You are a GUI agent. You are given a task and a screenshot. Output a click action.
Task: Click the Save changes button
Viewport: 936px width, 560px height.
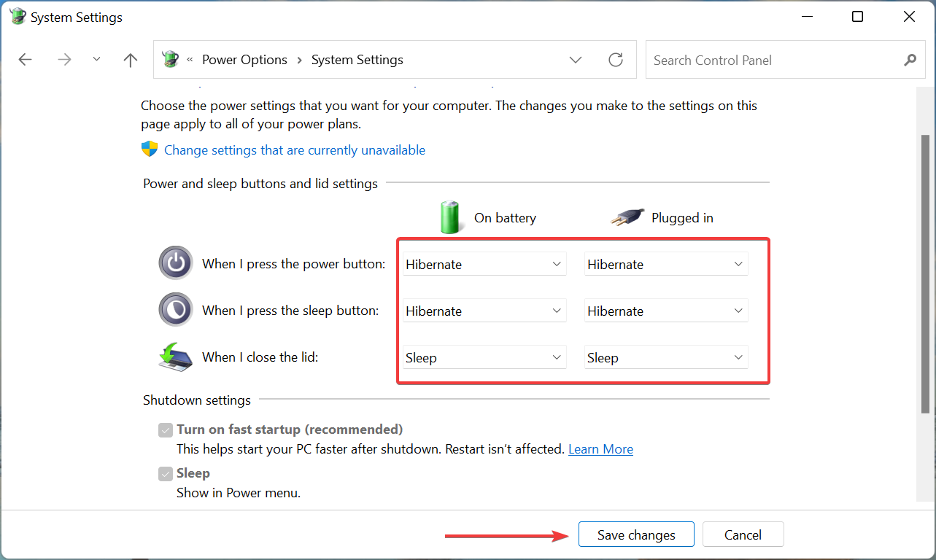click(636, 534)
